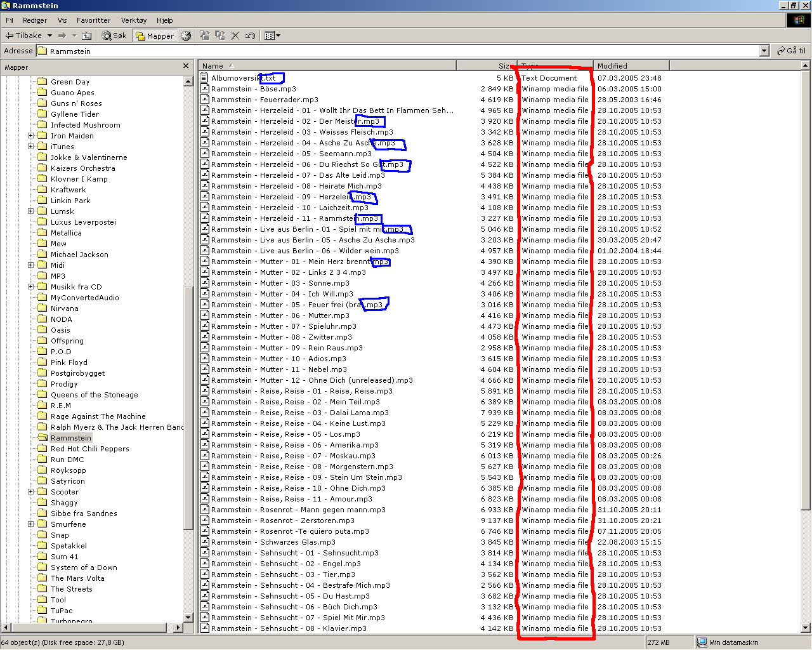Open the Fil menu
812x650 pixels.
click(10, 20)
